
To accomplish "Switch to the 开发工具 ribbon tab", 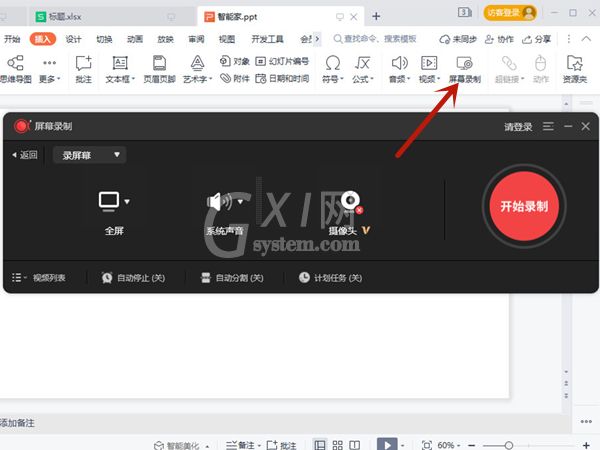I will coord(267,39).
